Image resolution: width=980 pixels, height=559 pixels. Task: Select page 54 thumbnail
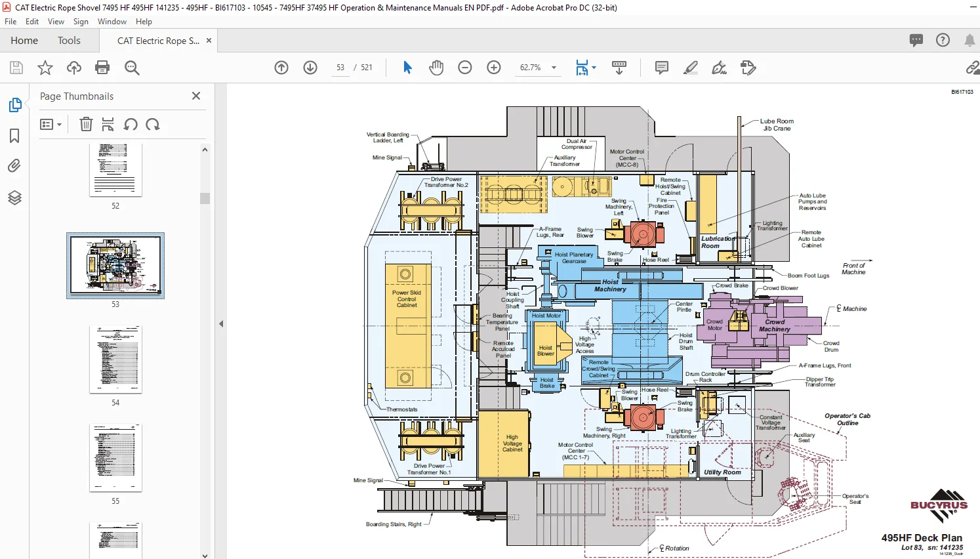point(115,360)
